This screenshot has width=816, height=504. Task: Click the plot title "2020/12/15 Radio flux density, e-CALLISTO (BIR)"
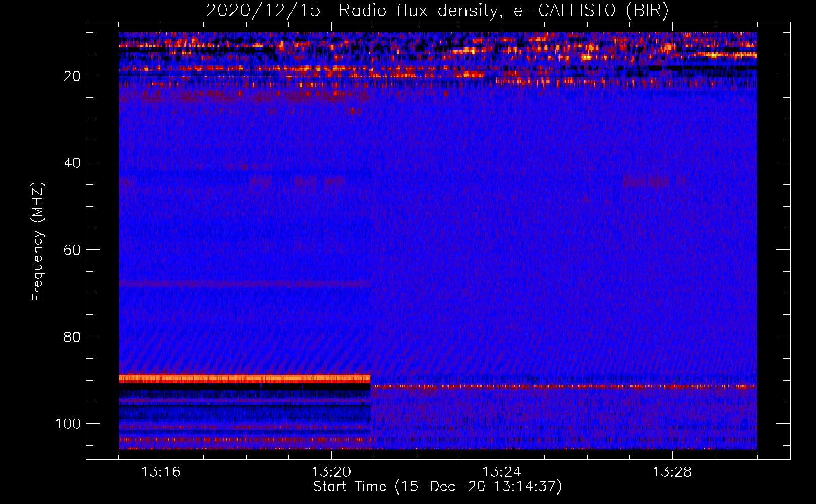point(437,11)
